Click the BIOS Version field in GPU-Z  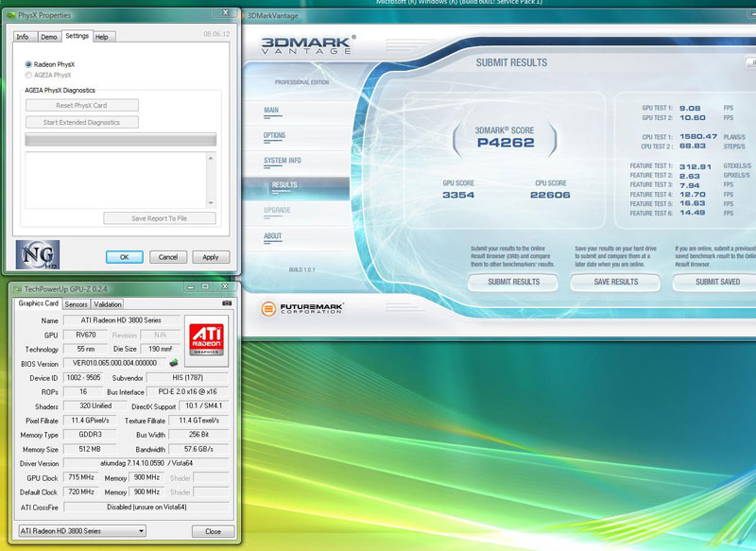[x=114, y=363]
